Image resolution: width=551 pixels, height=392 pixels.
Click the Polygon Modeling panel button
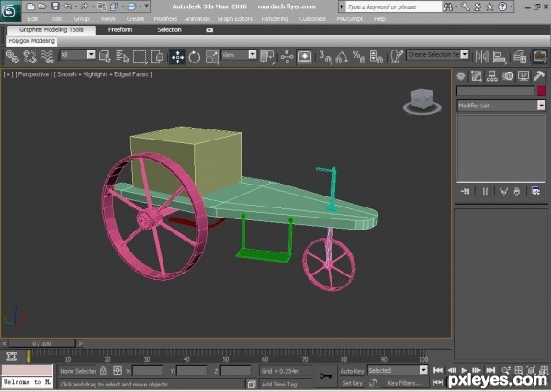(x=31, y=41)
